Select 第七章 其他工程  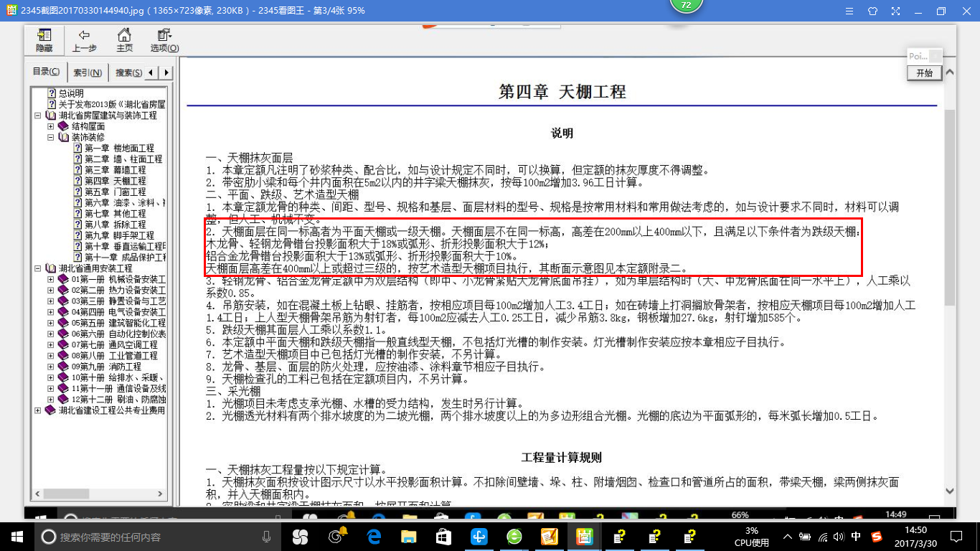coord(115,214)
